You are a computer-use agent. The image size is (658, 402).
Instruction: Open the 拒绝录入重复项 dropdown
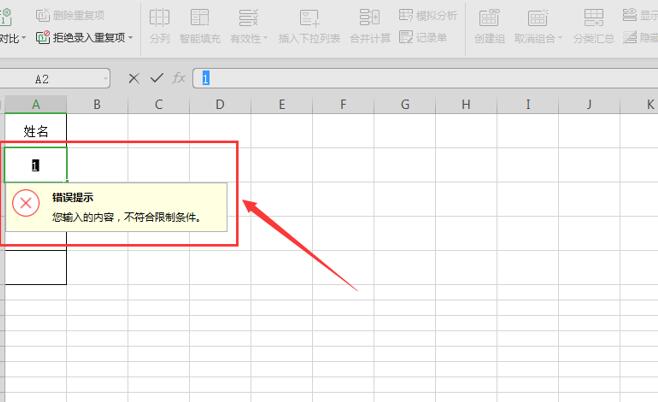click(x=131, y=38)
